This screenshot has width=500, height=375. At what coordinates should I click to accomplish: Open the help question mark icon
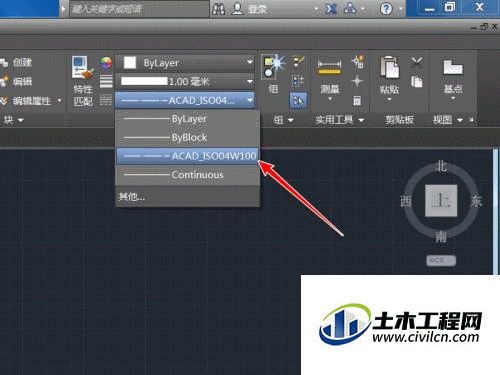(386, 8)
